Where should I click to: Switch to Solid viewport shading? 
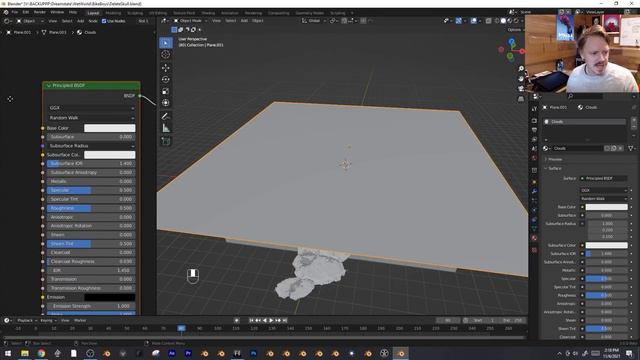click(503, 21)
